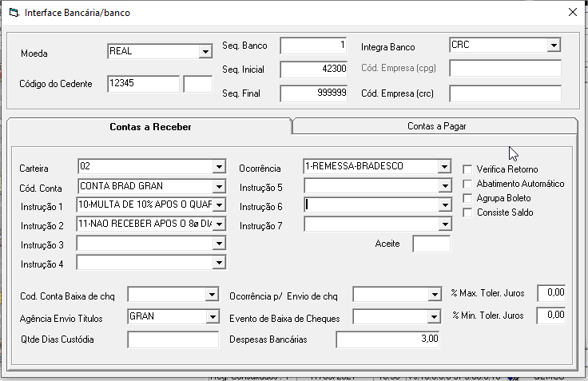This screenshot has height=381, width=588.
Task: Expand the Instrução 7 dropdown
Action: (x=445, y=224)
